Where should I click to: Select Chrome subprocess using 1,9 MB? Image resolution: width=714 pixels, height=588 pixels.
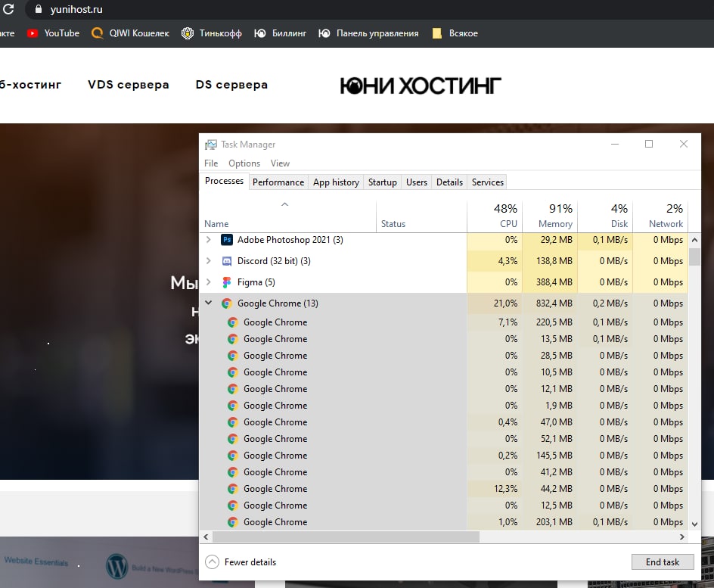[x=444, y=406]
